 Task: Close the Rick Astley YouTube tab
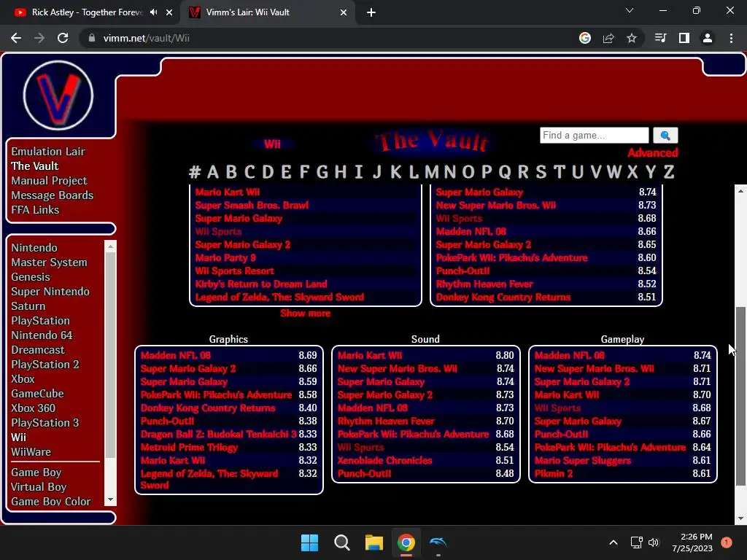tap(169, 12)
